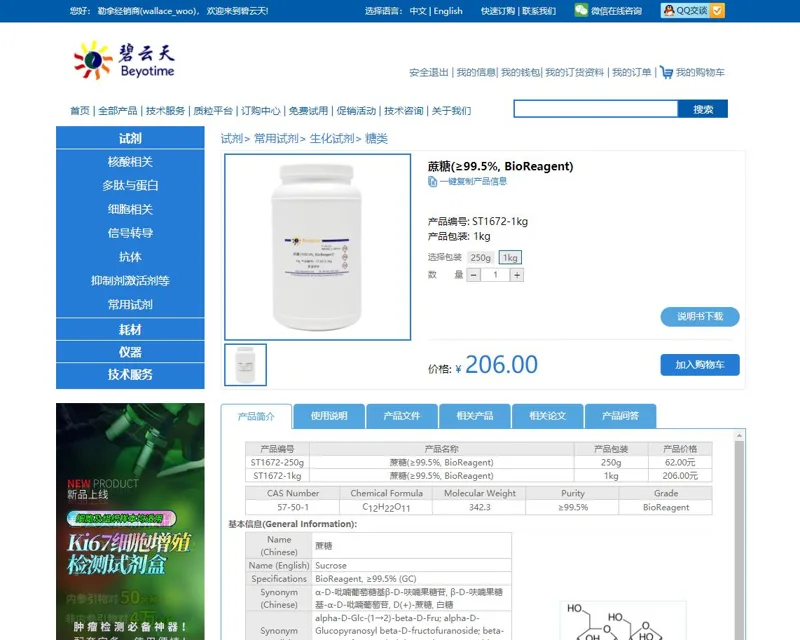The height and width of the screenshot is (640, 800).
Task: Click the Beyotime logo
Action: 124,60
